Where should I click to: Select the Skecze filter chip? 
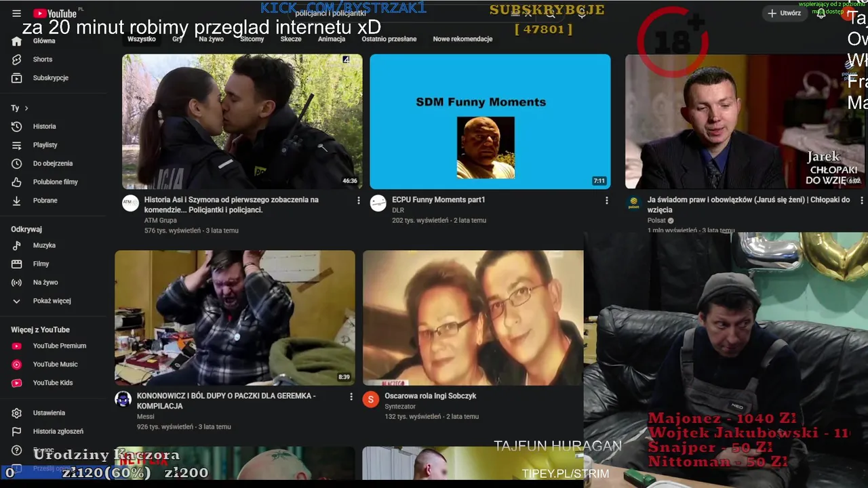[x=291, y=39]
